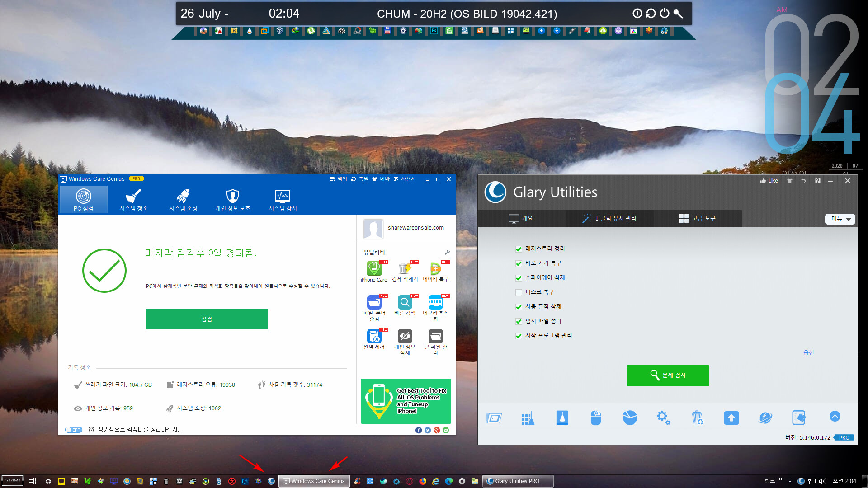This screenshot has height=488, width=868.
Task: Select Windows Care Genius taskbar button
Action: point(314,481)
